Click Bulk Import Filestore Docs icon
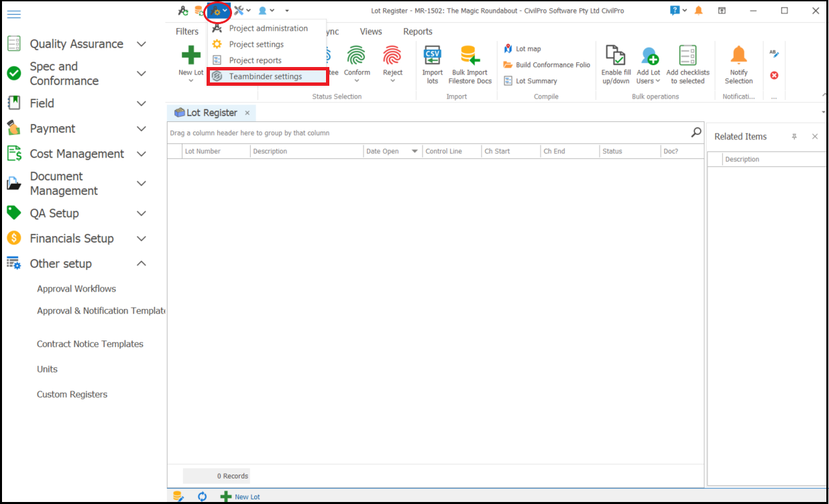The image size is (829, 504). (469, 56)
